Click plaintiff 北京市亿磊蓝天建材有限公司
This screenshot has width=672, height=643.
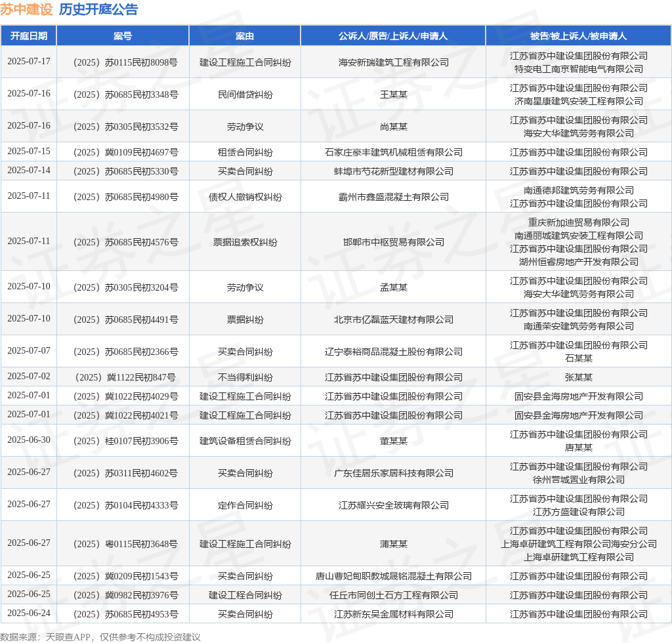click(394, 320)
